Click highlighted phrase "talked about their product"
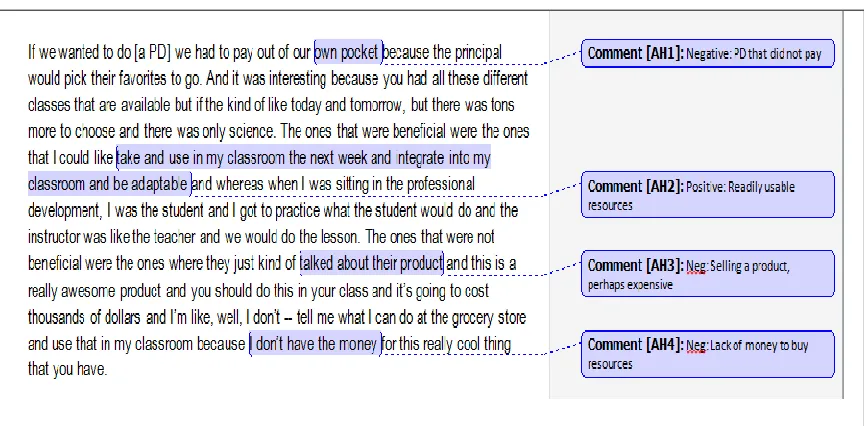 [x=371, y=263]
